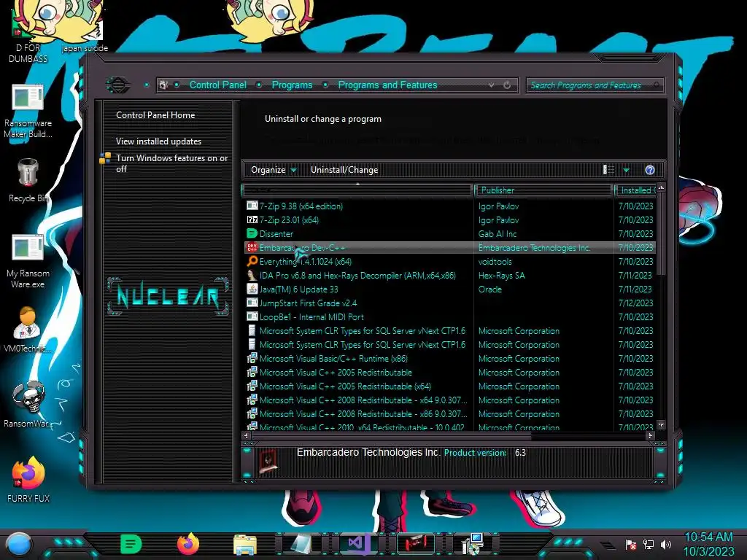Click the 7/12/2023 install date cell
This screenshot has width=747, height=560.
pos(635,303)
